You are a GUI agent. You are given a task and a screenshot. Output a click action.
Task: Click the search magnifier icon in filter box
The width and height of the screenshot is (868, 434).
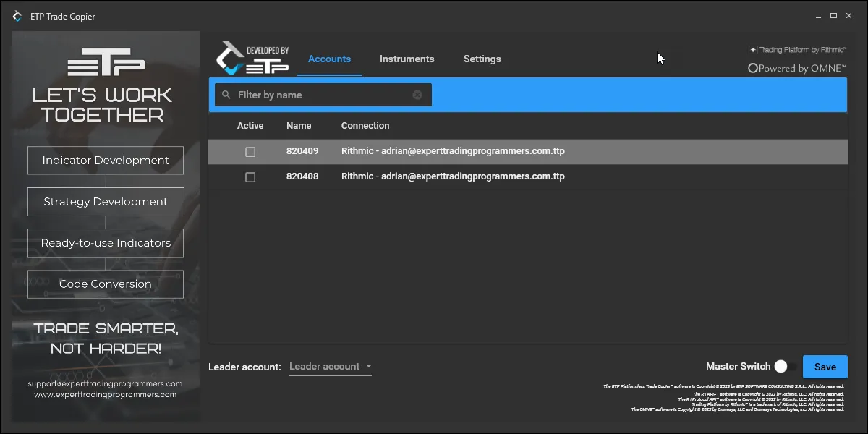(226, 95)
